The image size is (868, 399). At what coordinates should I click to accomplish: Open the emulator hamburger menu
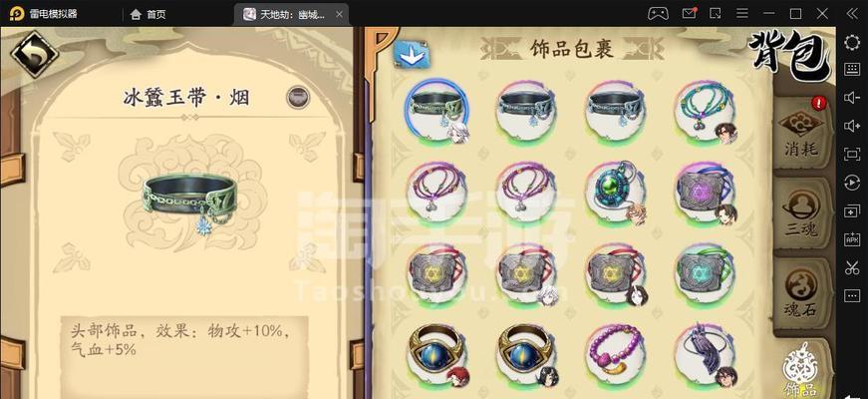[x=742, y=13]
